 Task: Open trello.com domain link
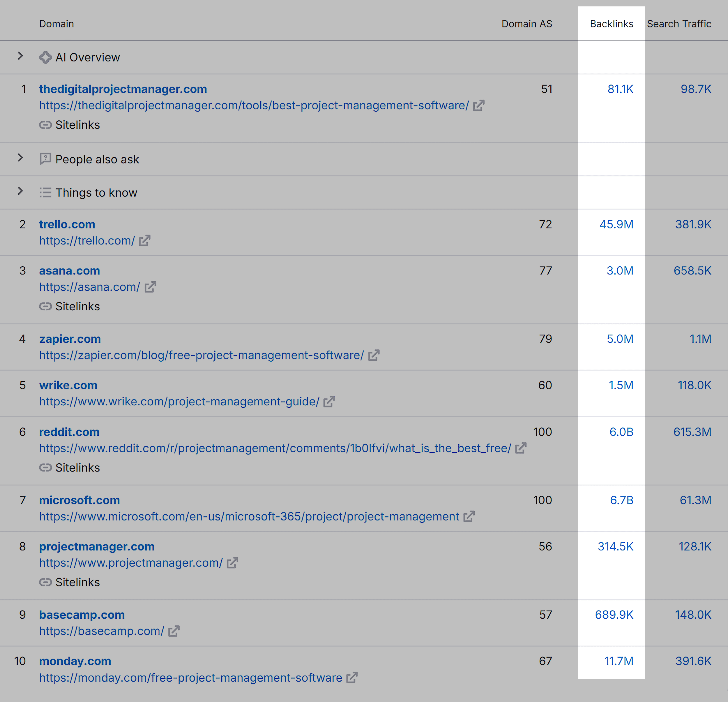(67, 224)
